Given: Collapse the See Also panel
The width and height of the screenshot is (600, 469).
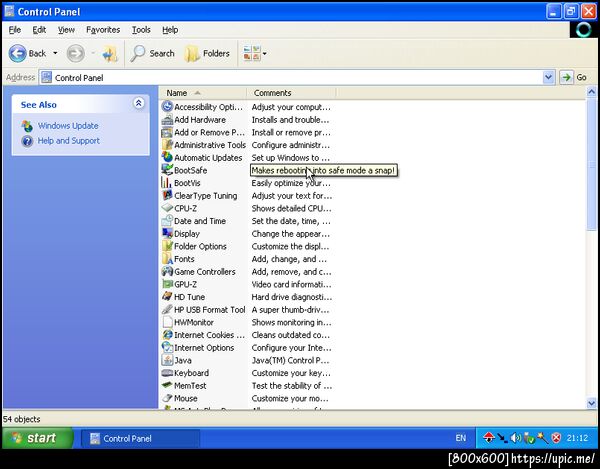Looking at the screenshot, I should pyautogui.click(x=139, y=103).
